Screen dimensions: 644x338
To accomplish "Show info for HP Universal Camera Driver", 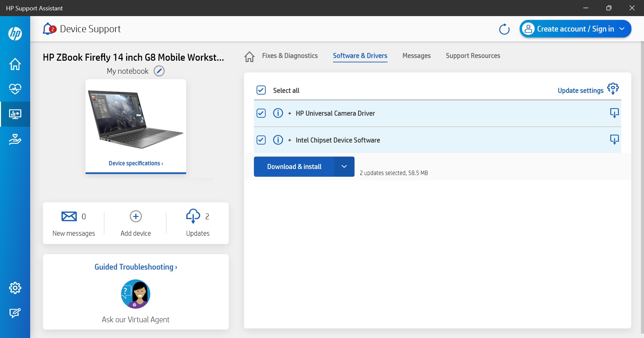I will (278, 113).
